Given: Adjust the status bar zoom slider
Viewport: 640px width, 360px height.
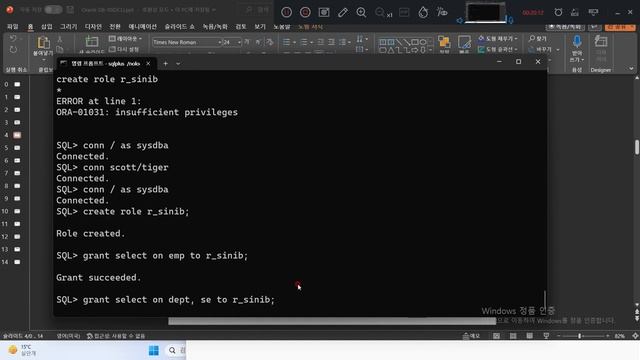Looking at the screenshot, I should click(x=580, y=336).
